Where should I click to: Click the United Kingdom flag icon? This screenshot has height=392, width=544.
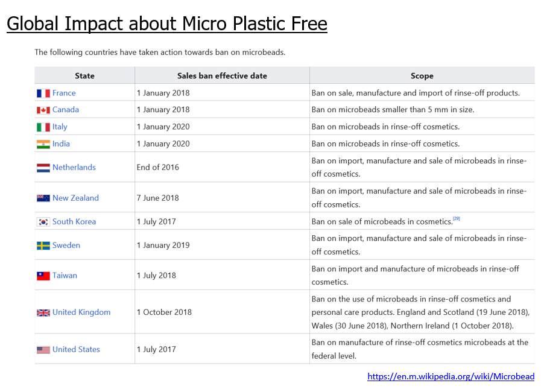click(x=43, y=312)
